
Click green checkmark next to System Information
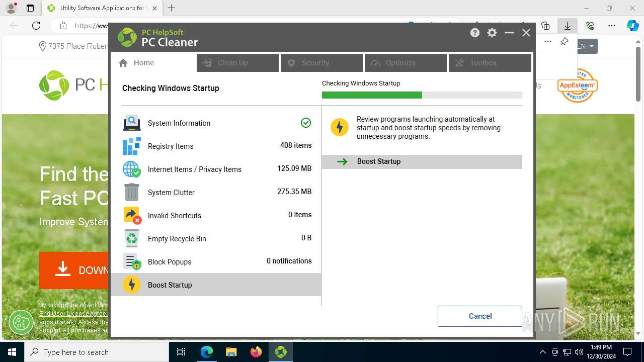click(x=306, y=123)
